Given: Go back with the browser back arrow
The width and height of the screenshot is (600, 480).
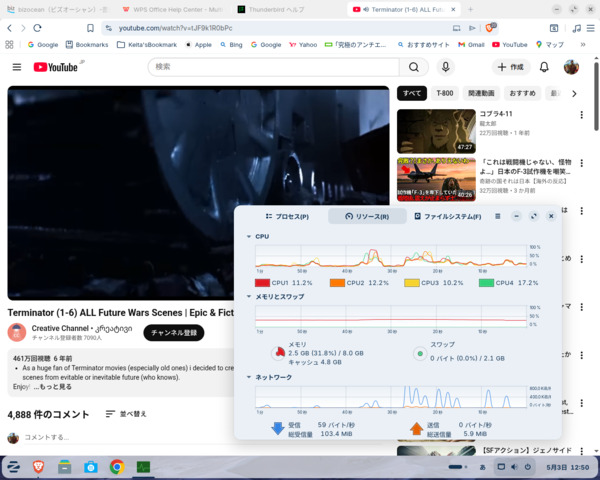Looking at the screenshot, I should (x=10, y=28).
